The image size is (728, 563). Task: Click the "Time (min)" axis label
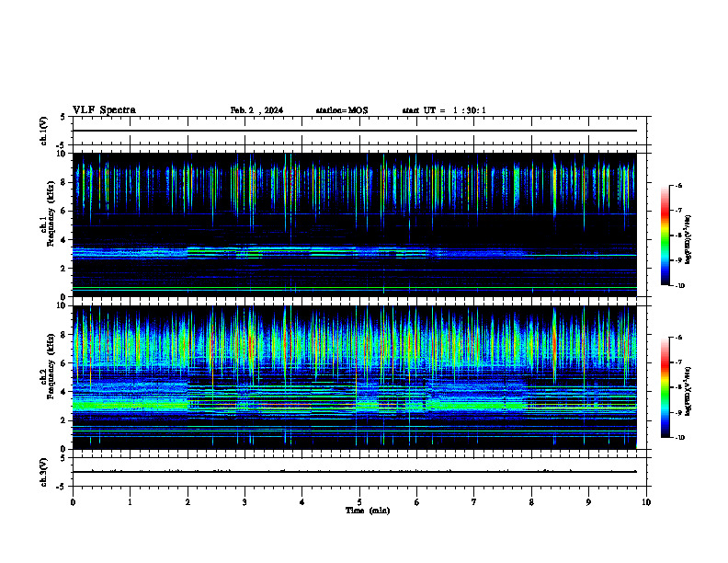(368, 511)
